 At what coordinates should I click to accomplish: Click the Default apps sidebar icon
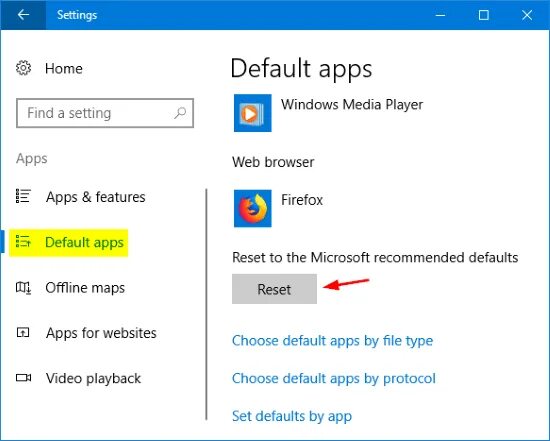point(24,242)
